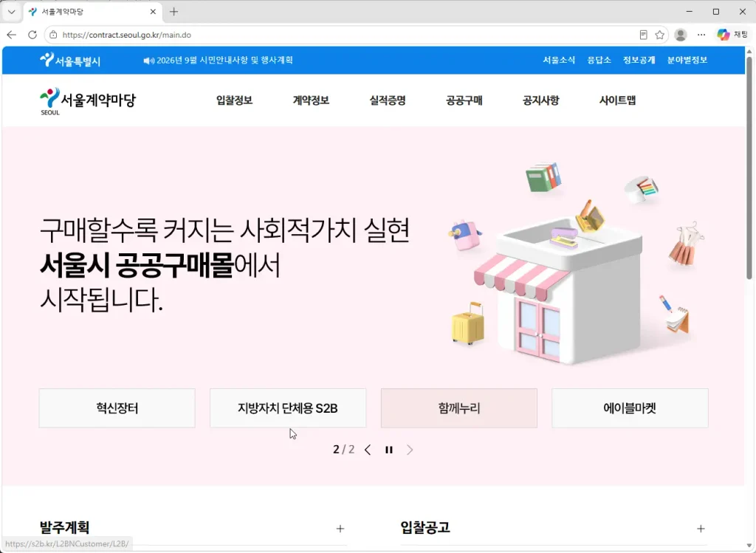Open Copilot chat button
Viewport: 756px width, 553px height.
click(x=732, y=35)
